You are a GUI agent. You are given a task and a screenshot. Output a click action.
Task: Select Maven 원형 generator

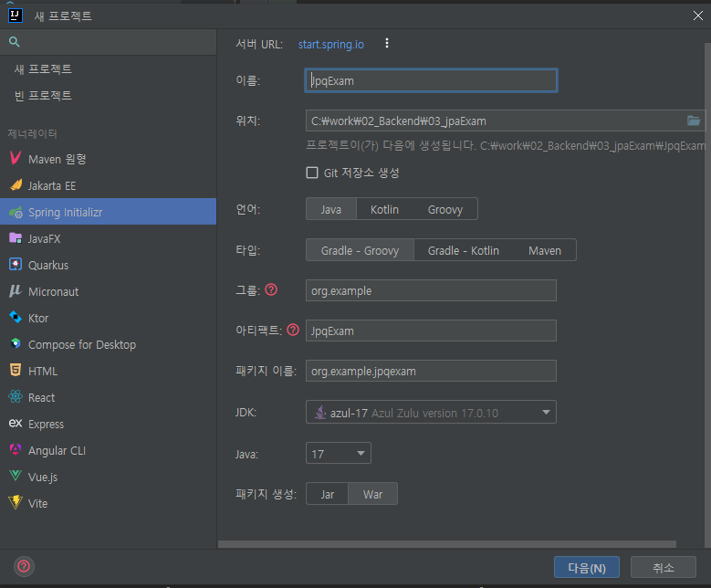[108, 159]
